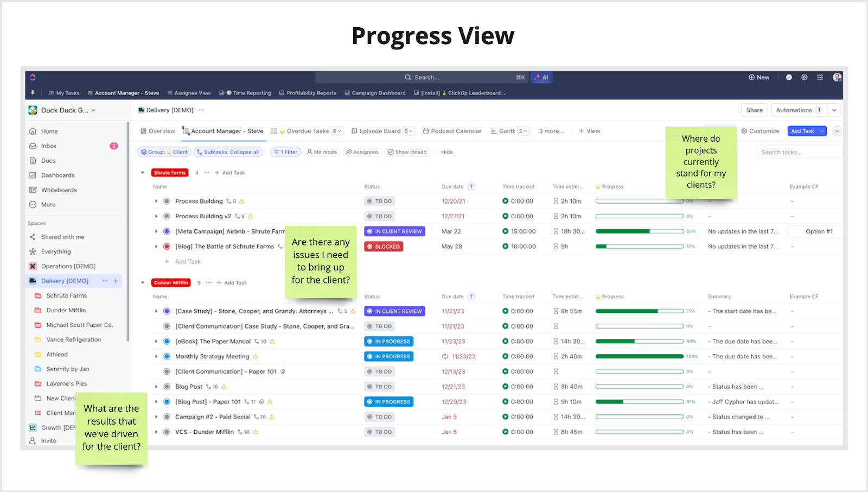868x492 pixels.
Task: Expand Process Building v2 subtasks
Action: coord(156,216)
